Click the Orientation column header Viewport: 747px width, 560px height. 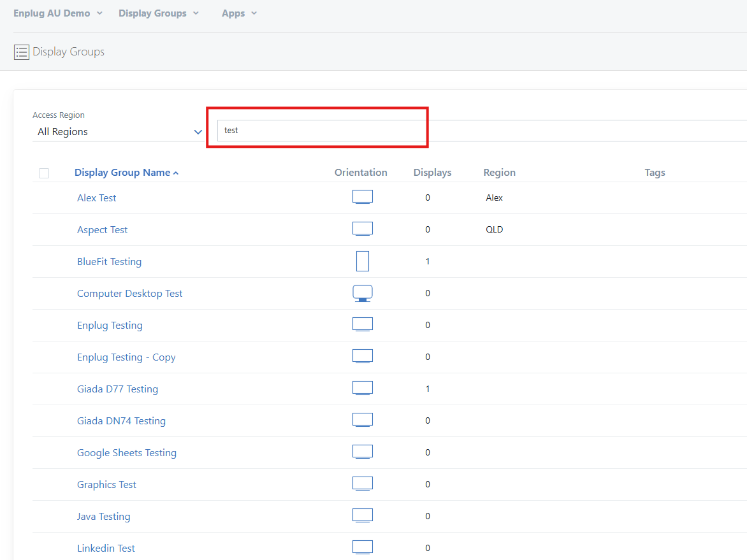(361, 173)
